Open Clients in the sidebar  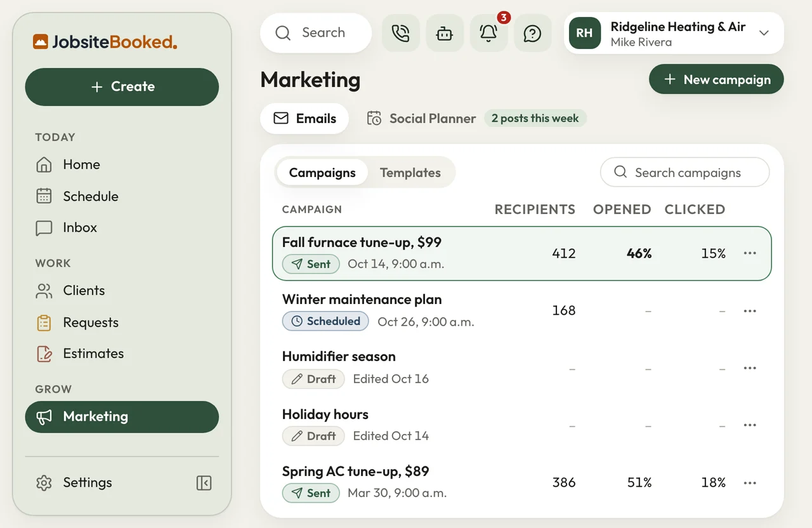[122, 291]
